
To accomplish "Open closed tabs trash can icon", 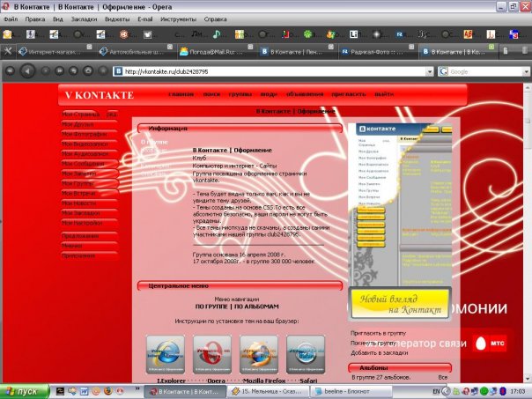I will pos(506,51).
